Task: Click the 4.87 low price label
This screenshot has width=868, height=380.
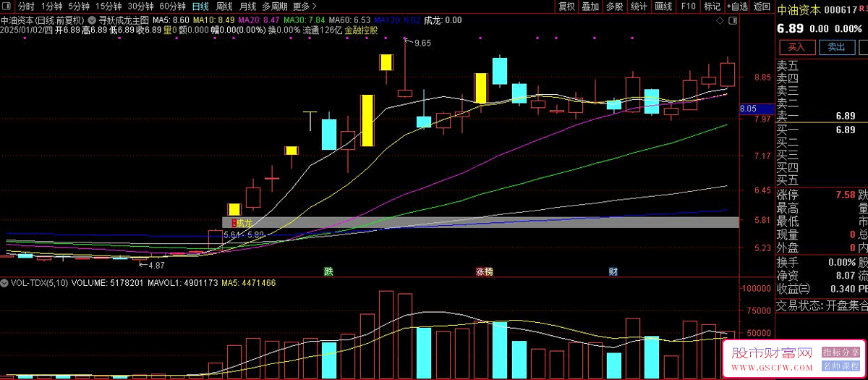Action: coord(157,266)
